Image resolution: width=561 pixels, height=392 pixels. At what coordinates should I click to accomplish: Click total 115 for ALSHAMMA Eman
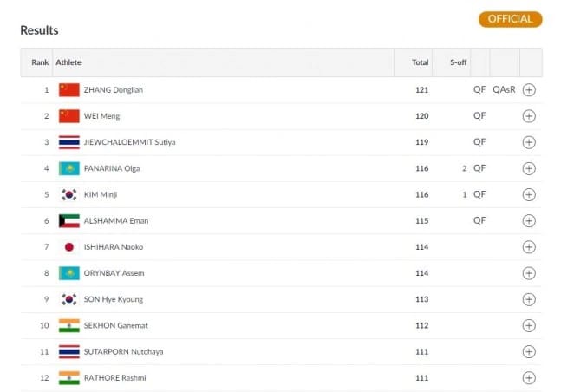(421, 220)
